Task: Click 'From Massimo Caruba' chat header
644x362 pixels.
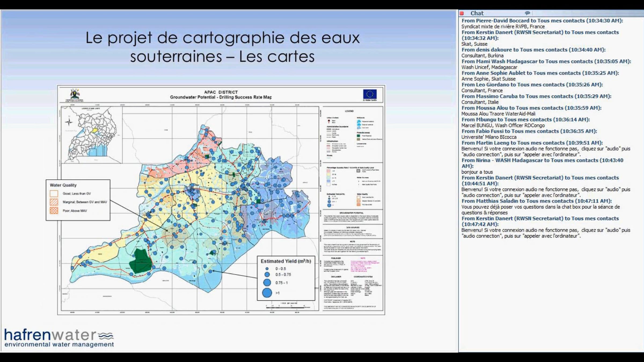Action: [536, 96]
